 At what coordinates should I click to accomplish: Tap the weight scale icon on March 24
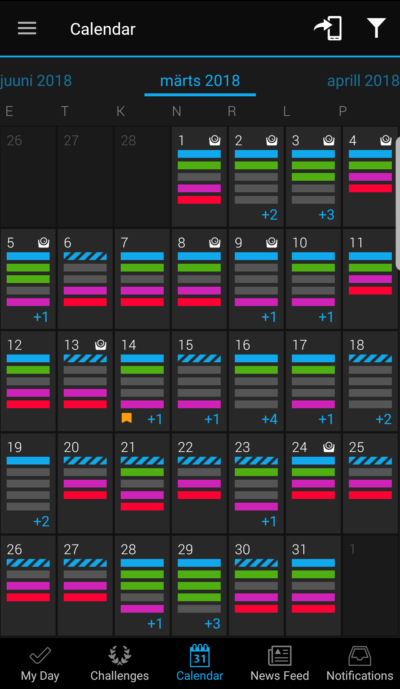pos(329,447)
